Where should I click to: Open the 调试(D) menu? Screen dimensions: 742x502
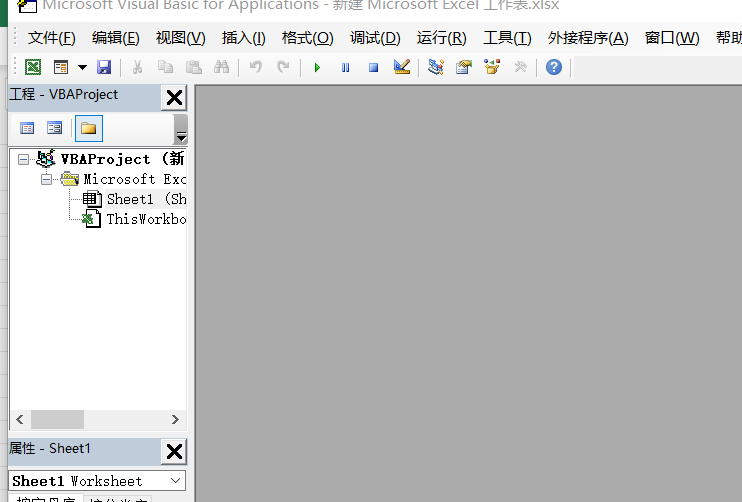click(375, 37)
